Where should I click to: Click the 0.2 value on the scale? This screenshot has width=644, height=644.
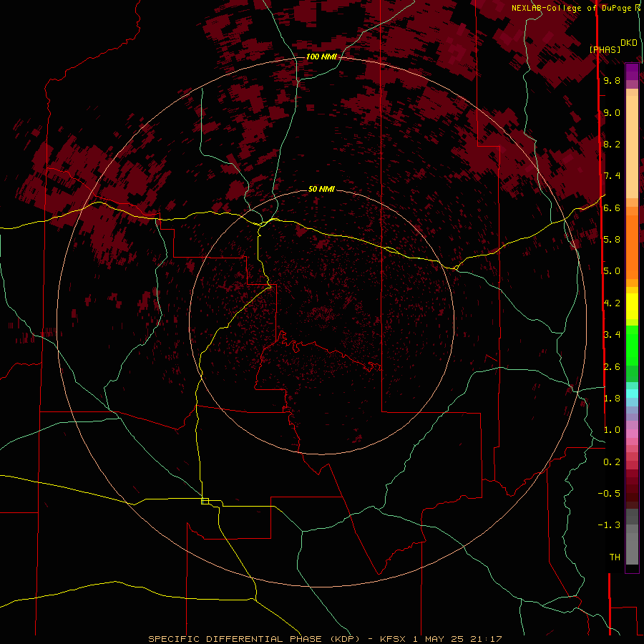pyautogui.click(x=612, y=462)
